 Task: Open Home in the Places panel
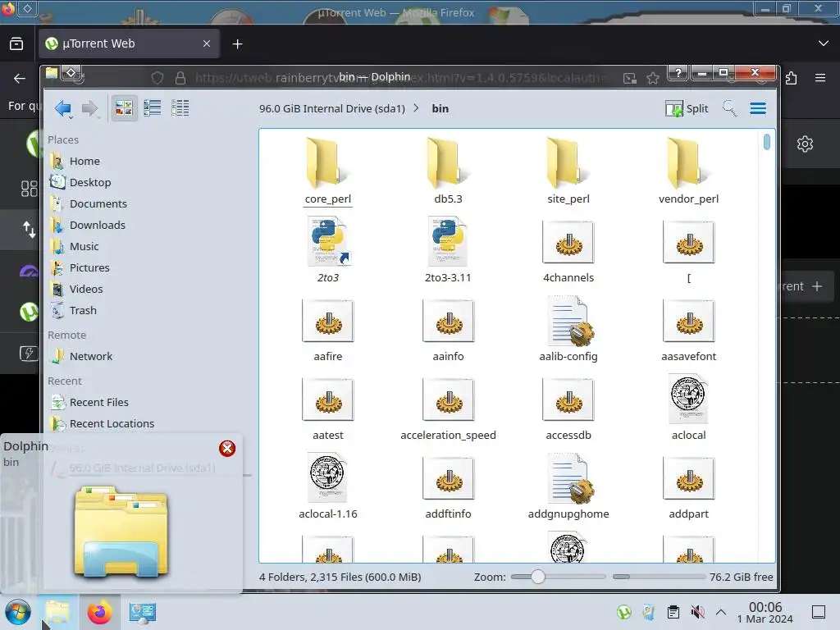coord(84,162)
